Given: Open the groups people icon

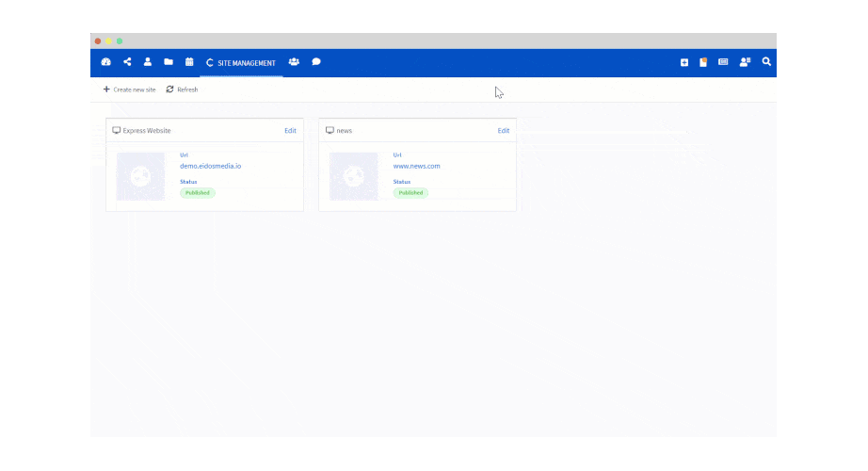Looking at the screenshot, I should [294, 62].
